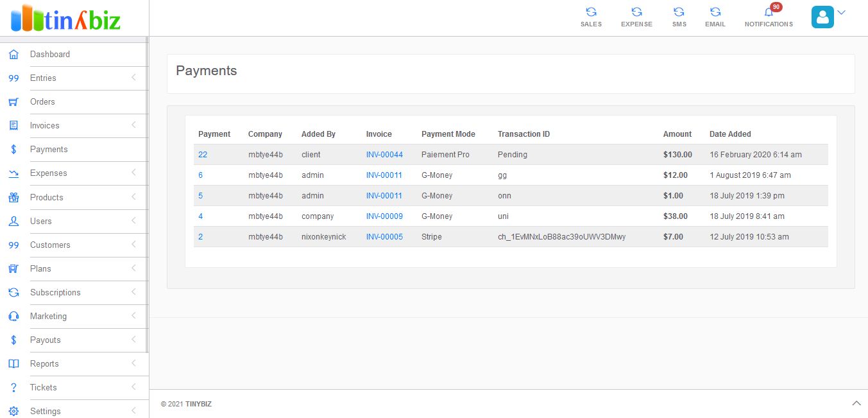Expand the Payouts submenu chevron
This screenshot has width=868, height=418.
(x=133, y=340)
